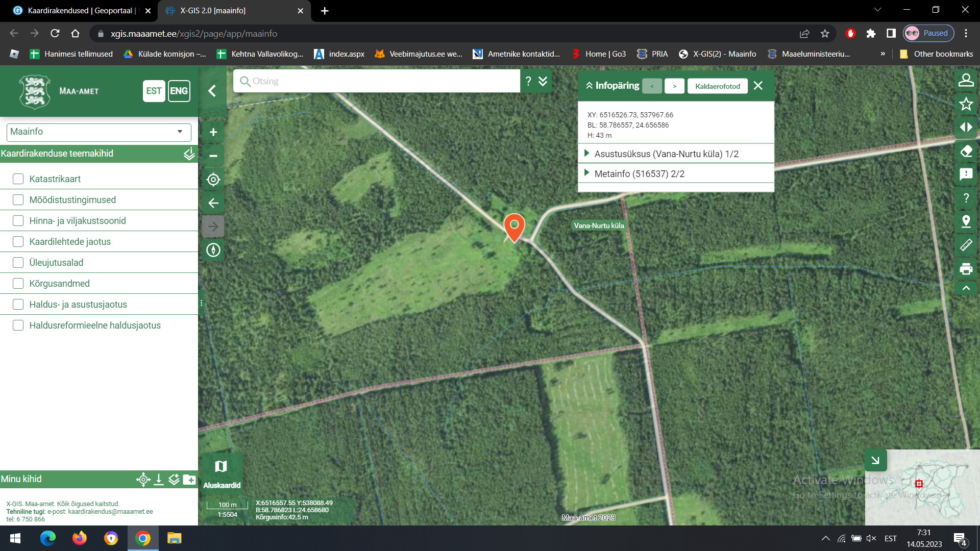Toggle the Kõrgusandmed layer checkbox
This screenshot has width=980, height=551.
point(18,284)
